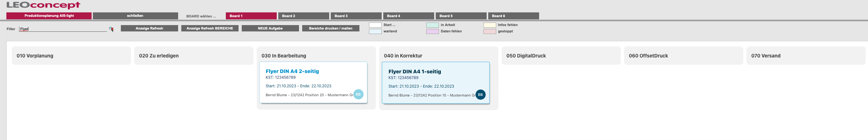Switch to Board 5
The width and height of the screenshot is (868, 140).
461,16
